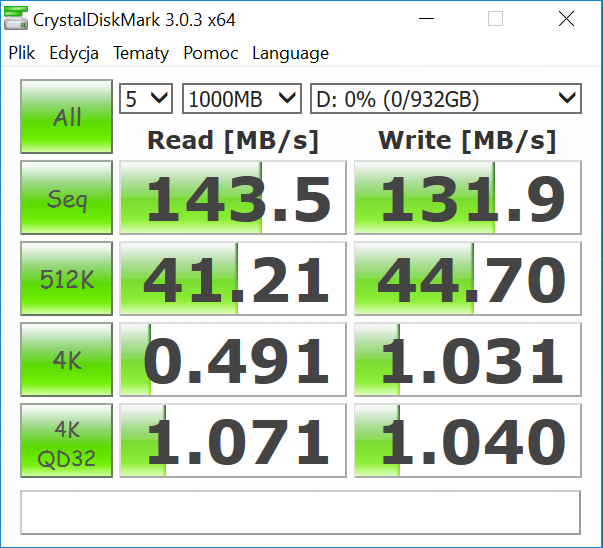This screenshot has height=548, width=603.
Task: Open the Edycja menu
Action: pyautogui.click(x=74, y=53)
